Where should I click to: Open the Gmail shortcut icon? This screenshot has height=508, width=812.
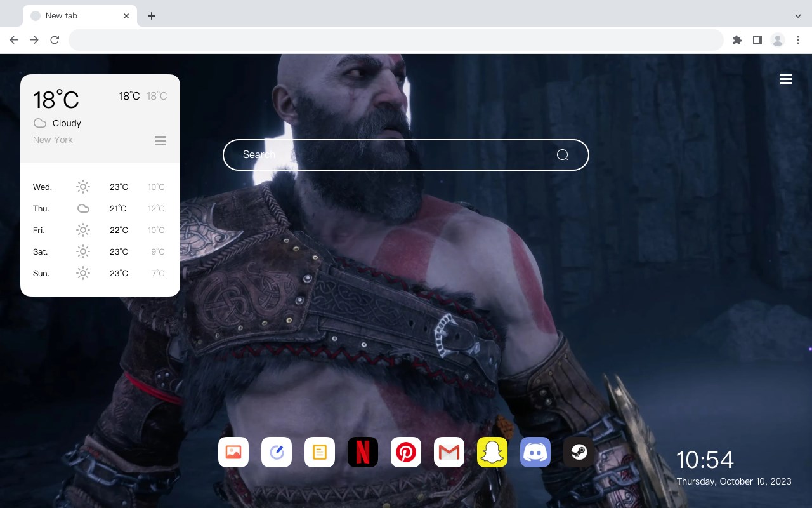[x=449, y=452]
